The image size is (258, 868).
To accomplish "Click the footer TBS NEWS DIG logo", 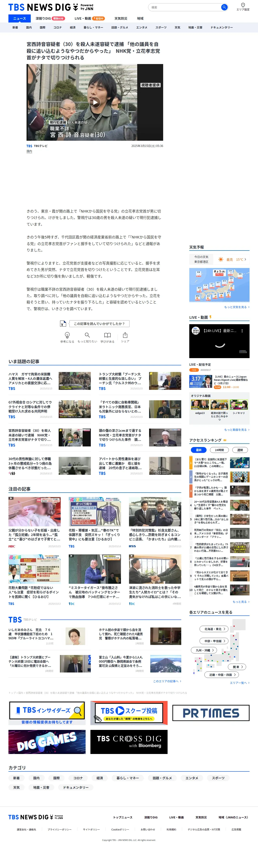I will 36,817.
